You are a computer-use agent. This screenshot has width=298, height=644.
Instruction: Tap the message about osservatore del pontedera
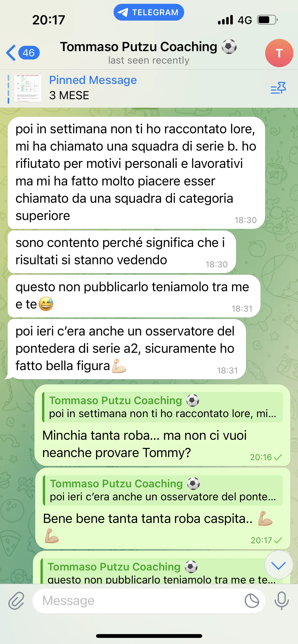[x=127, y=349]
